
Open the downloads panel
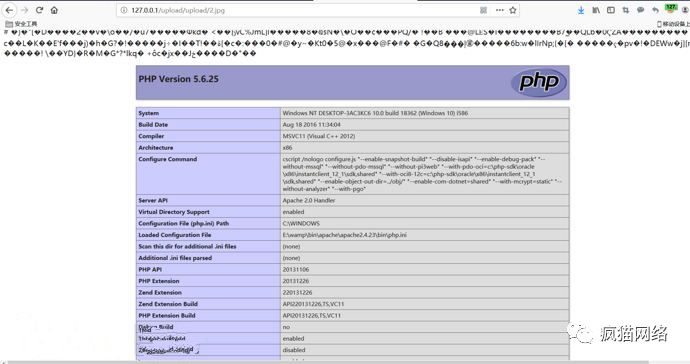(x=581, y=10)
